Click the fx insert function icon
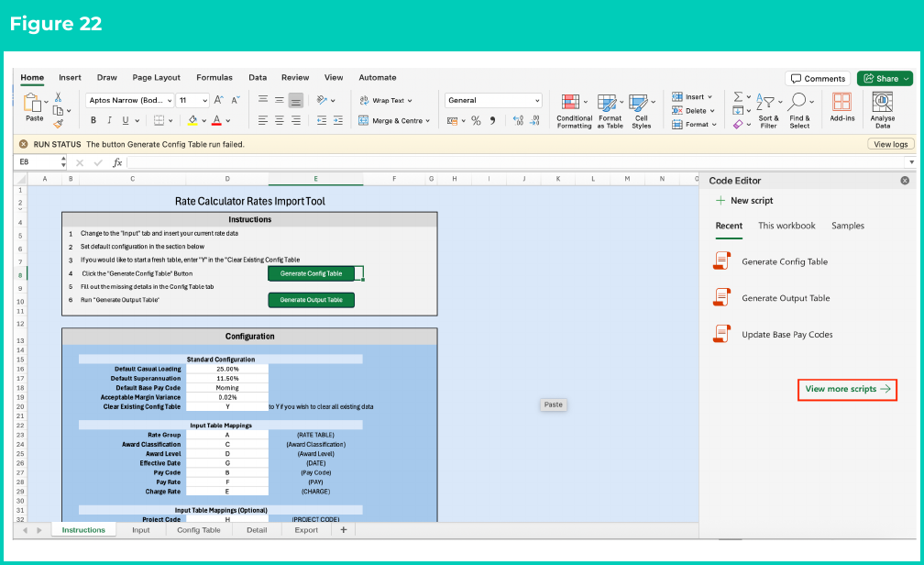Screen dimensions: 924x565 pos(117,162)
